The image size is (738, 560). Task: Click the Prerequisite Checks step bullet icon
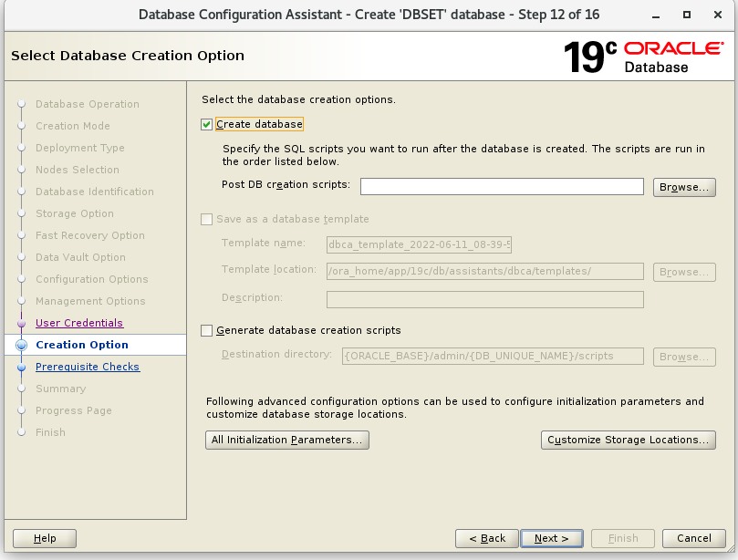pyautogui.click(x=21, y=367)
